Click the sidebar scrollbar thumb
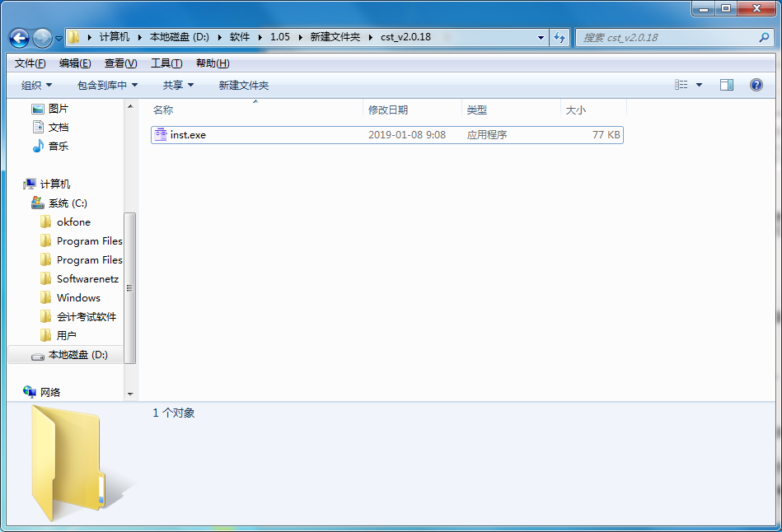Image resolution: width=782 pixels, height=532 pixels. 129,288
